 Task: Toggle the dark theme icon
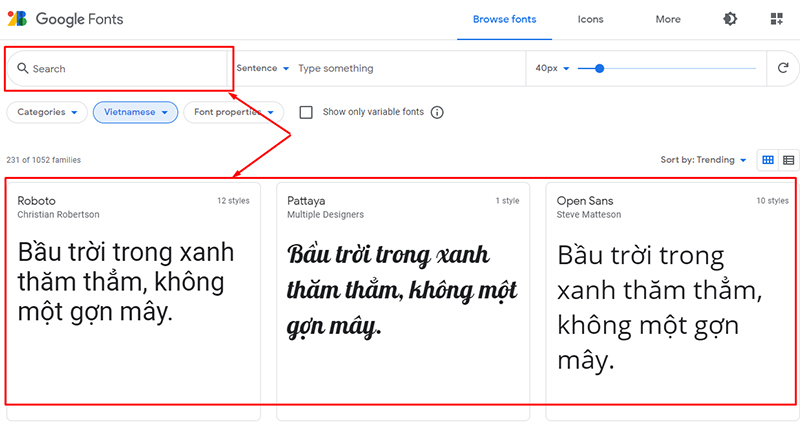tap(730, 19)
